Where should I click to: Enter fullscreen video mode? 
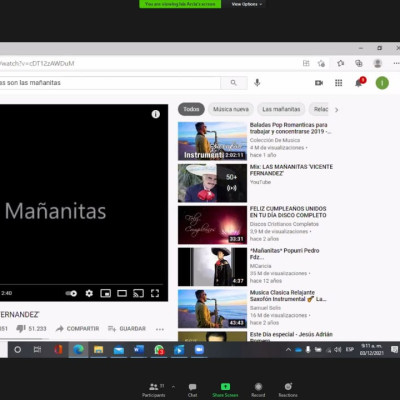(x=155, y=293)
